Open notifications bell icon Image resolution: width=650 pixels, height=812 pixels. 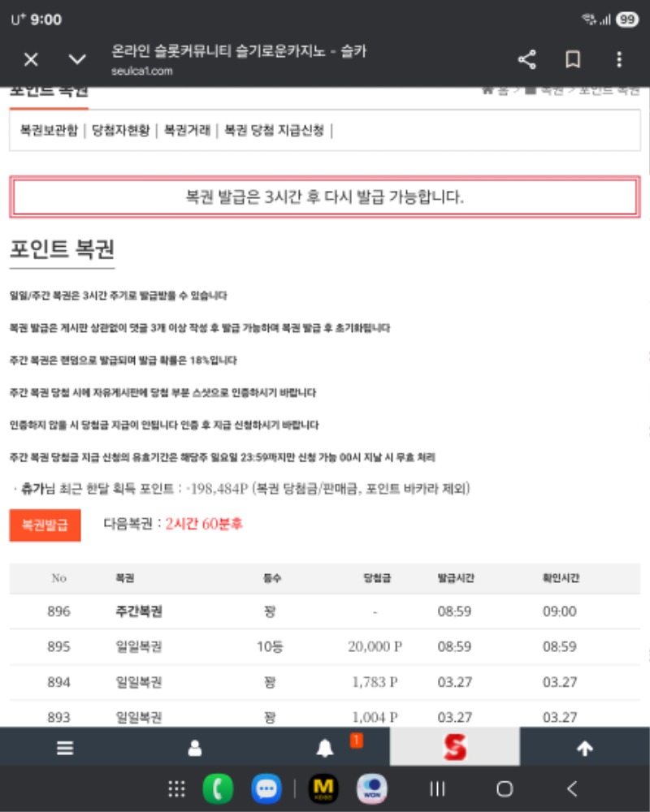325,749
